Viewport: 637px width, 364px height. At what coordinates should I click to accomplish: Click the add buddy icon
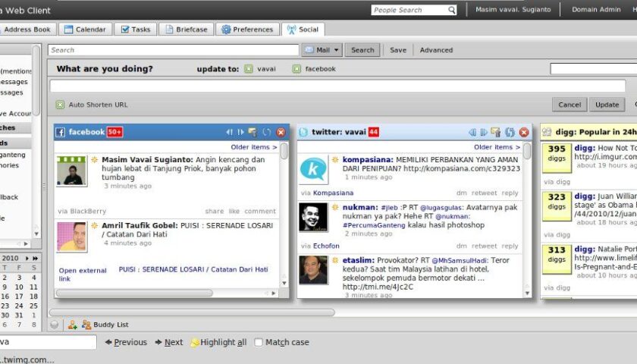72,325
